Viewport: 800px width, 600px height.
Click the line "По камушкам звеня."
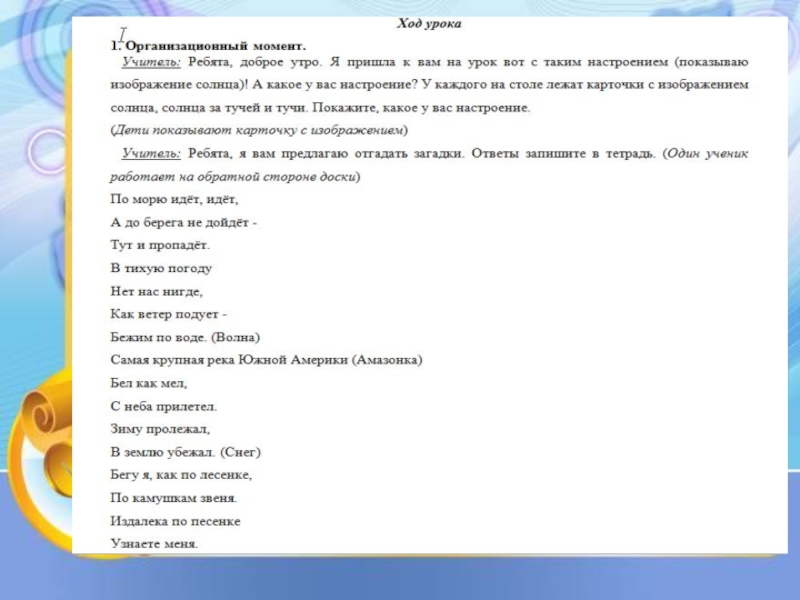[x=174, y=498]
